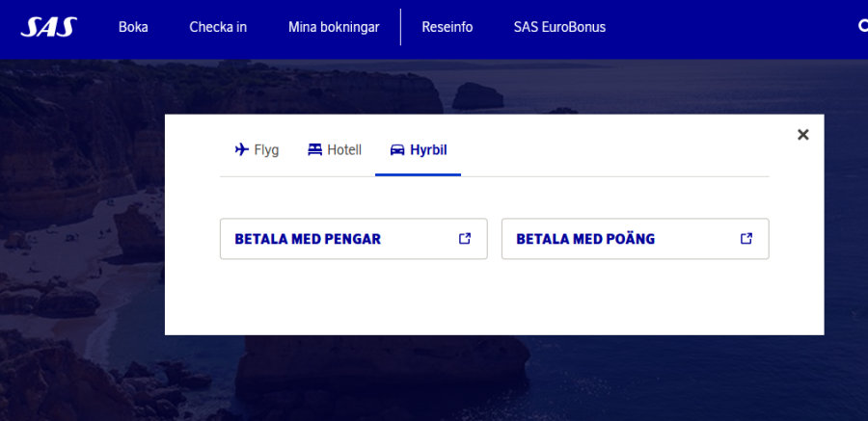The image size is (868, 421).
Task: Click the SAS logo in the header
Action: [x=48, y=26]
